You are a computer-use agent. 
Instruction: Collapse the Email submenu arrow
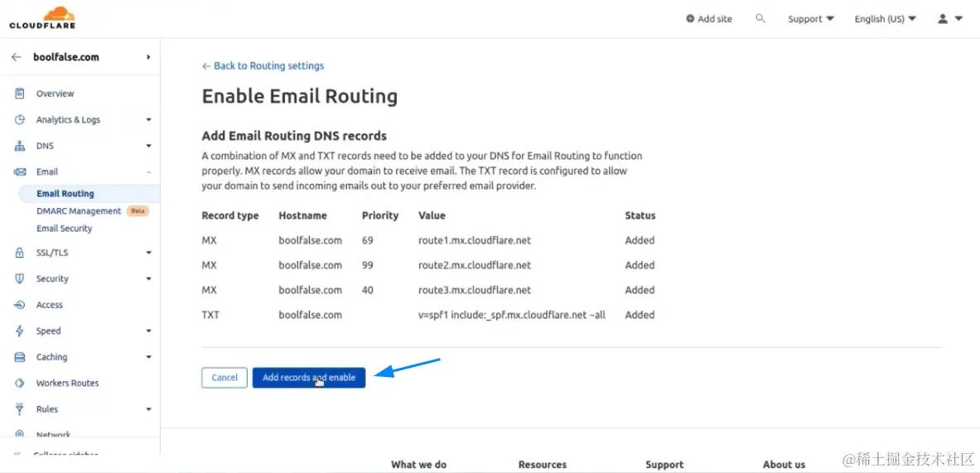(x=149, y=171)
